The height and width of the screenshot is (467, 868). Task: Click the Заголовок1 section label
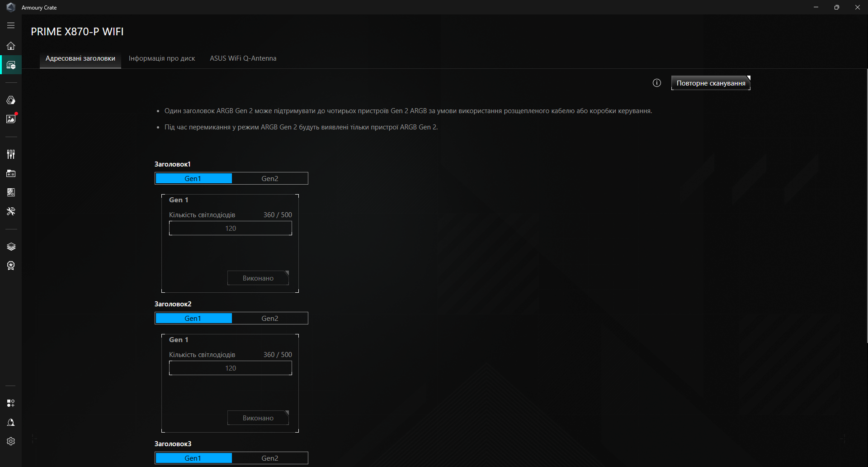coord(173,164)
